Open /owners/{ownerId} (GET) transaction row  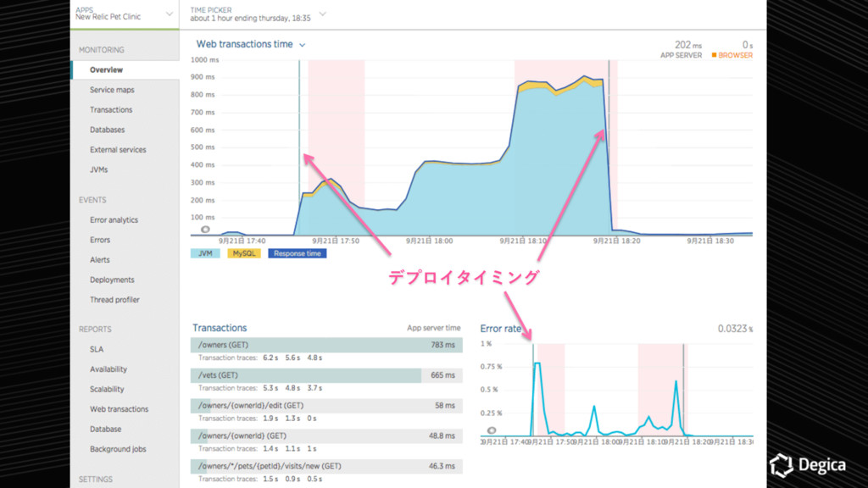[x=326, y=436]
